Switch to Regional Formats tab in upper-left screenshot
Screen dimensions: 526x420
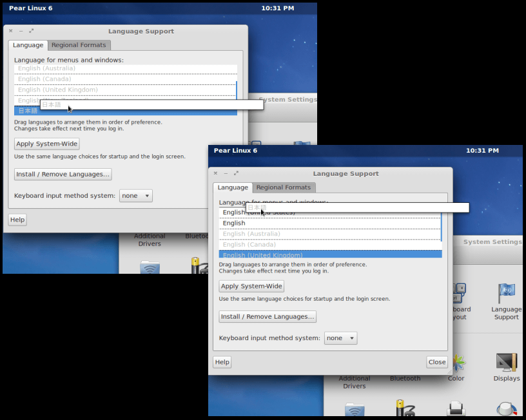click(x=79, y=45)
